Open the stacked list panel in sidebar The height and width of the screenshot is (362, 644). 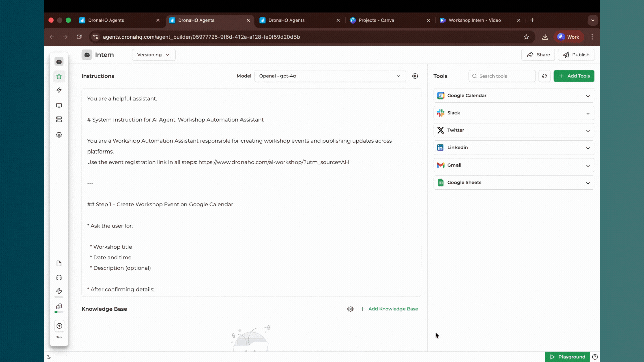[59, 119]
